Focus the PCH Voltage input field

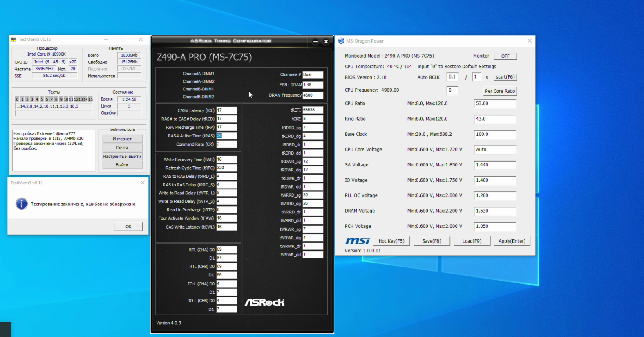[495, 226]
